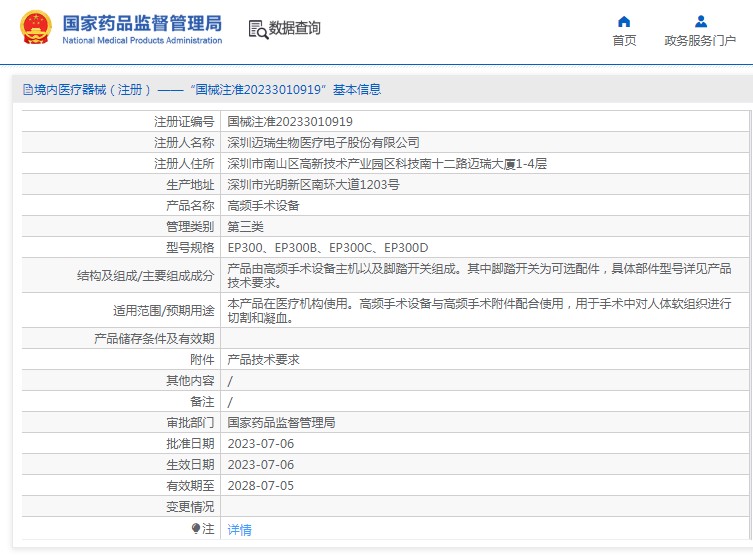Open the 首页 navigation item
The height and width of the screenshot is (556, 753).
click(624, 41)
